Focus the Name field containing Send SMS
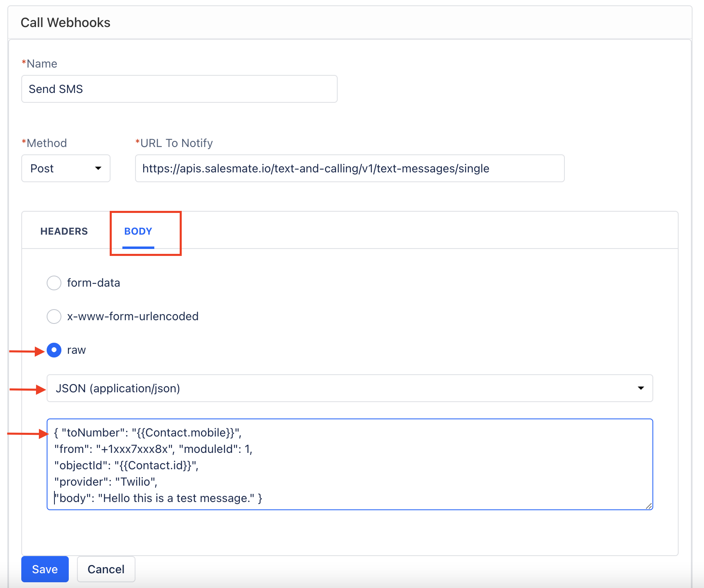This screenshot has width=704, height=588. [x=179, y=89]
